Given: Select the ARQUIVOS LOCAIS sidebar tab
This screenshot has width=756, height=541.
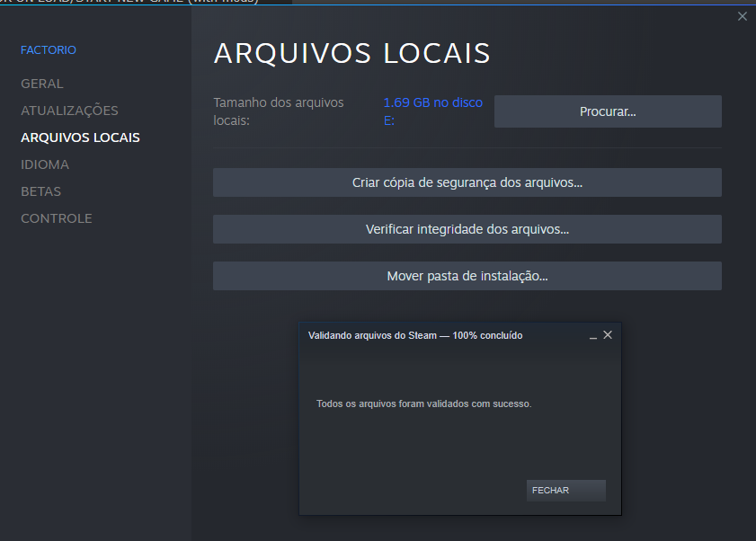Looking at the screenshot, I should pyautogui.click(x=80, y=137).
